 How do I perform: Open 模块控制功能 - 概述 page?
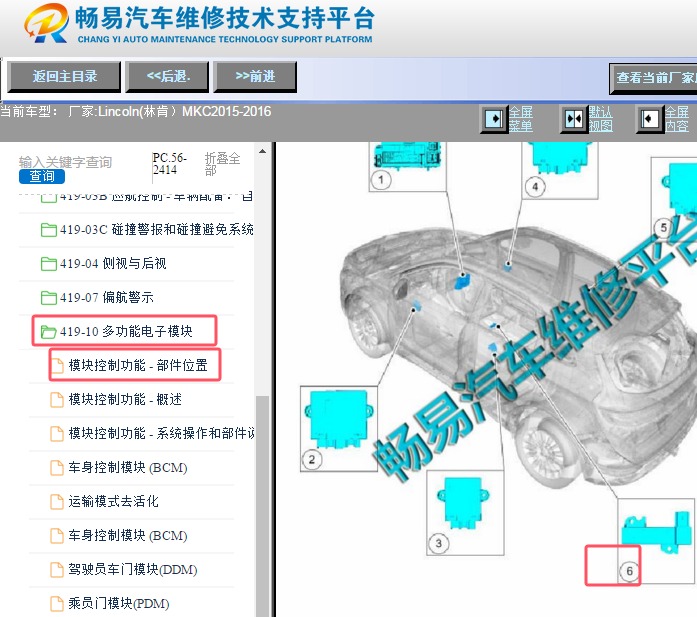click(x=125, y=399)
